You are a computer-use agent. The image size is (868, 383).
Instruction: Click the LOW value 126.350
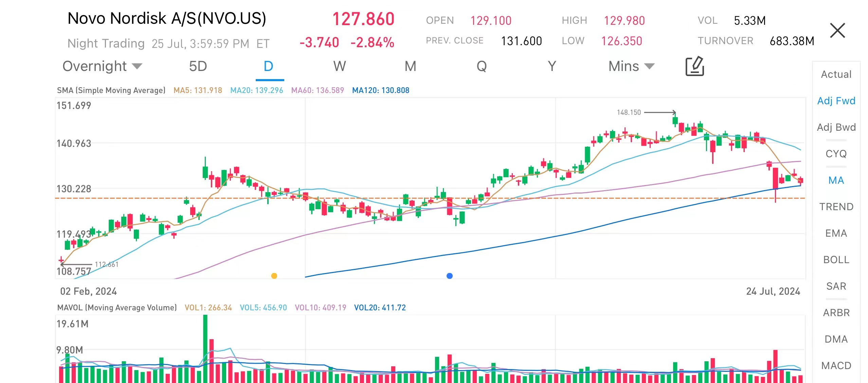[621, 41]
